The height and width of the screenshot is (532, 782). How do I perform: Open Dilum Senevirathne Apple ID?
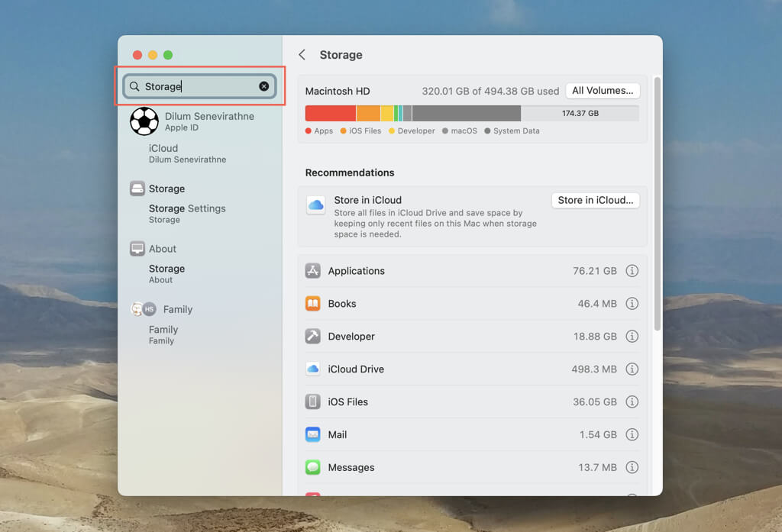209,121
